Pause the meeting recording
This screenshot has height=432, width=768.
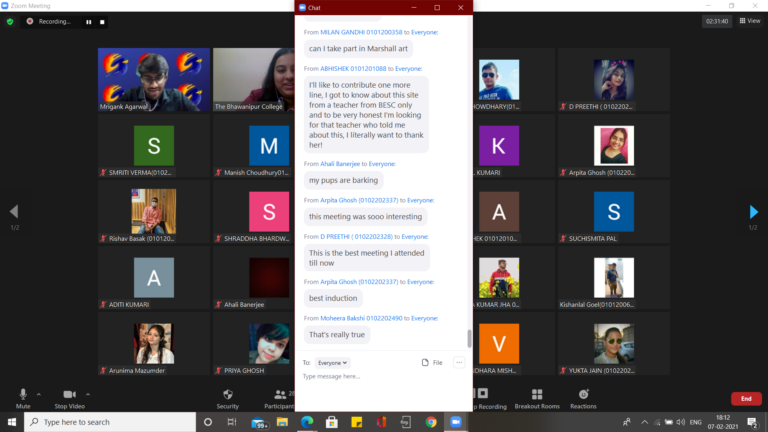[x=88, y=21]
